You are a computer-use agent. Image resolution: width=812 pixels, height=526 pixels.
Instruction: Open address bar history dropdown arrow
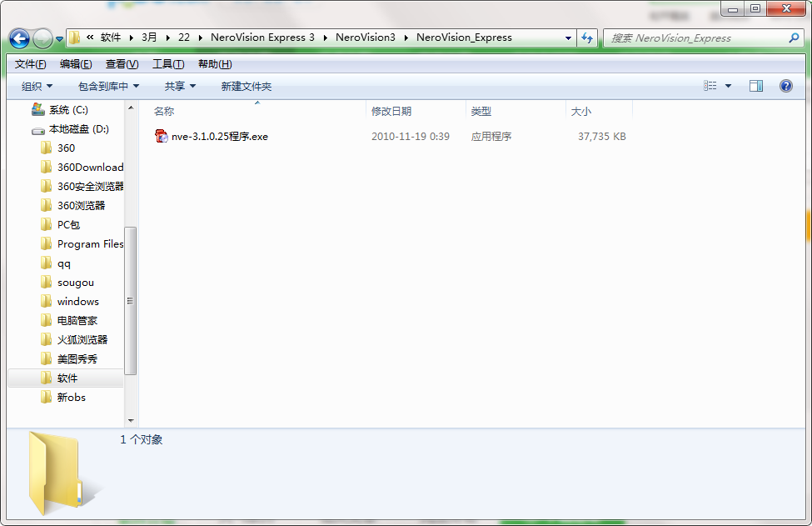[568, 38]
